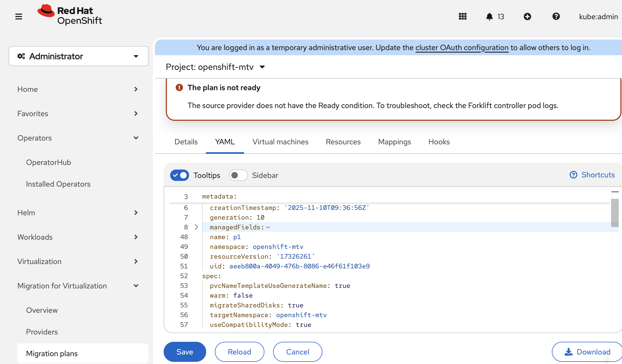Click the YAML editor vertical scrollbar
Viewport: 622px width, 364px height.
[x=615, y=213]
